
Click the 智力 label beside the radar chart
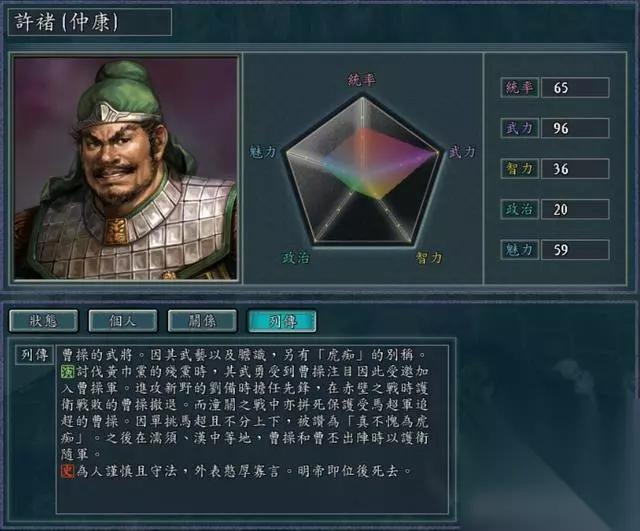click(x=429, y=258)
